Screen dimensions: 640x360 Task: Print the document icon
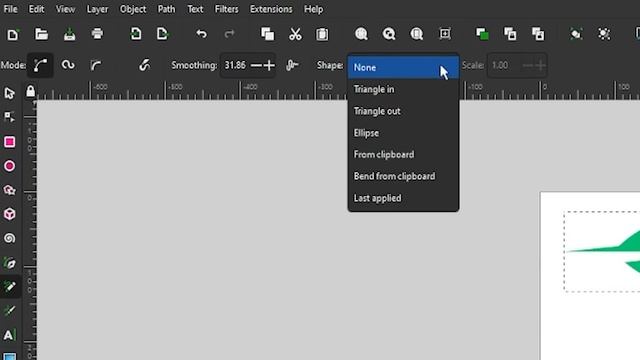tap(97, 33)
